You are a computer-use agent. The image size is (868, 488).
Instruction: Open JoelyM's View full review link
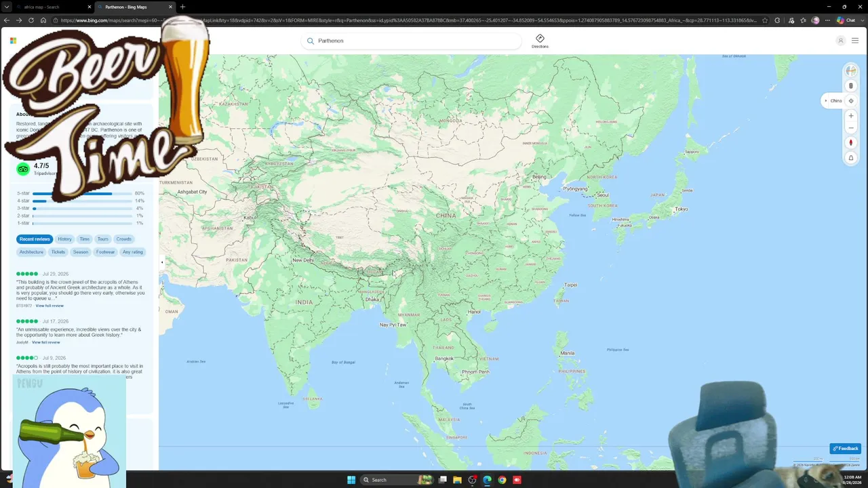click(x=45, y=342)
